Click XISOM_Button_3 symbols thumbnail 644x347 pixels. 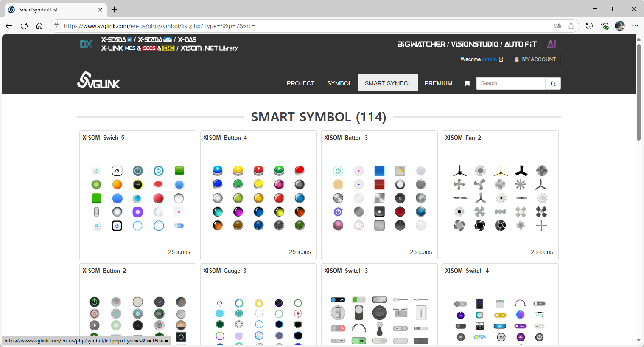coord(379,198)
